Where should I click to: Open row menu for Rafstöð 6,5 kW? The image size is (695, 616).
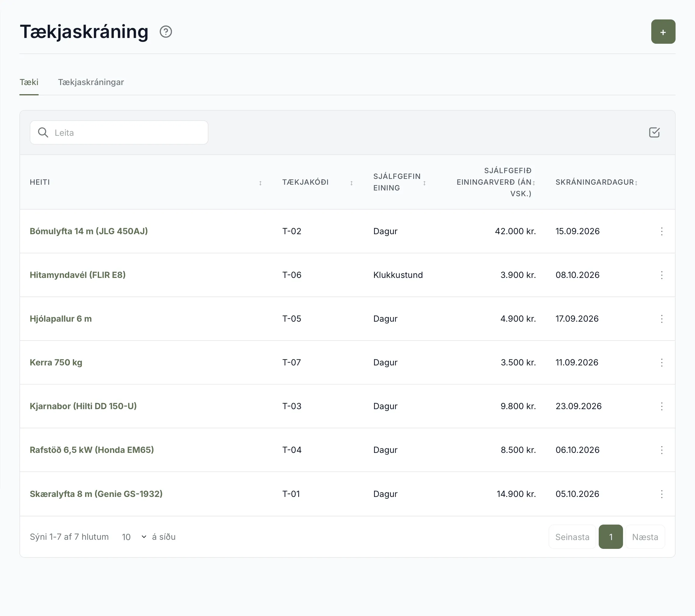(661, 450)
